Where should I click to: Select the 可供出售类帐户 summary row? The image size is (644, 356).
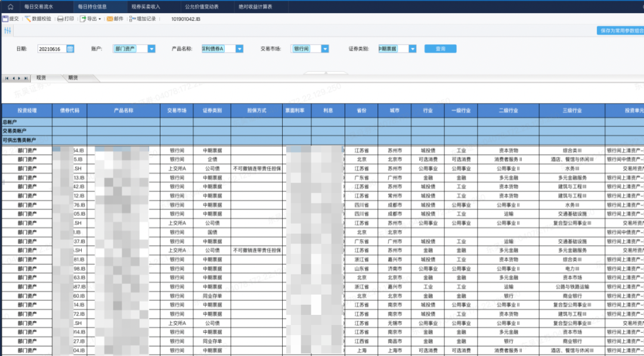[x=323, y=140]
